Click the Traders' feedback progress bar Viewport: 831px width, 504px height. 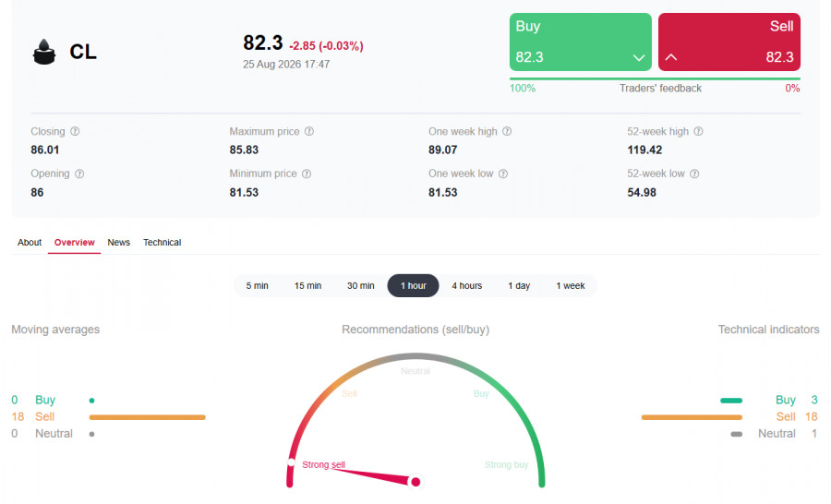tap(655, 79)
